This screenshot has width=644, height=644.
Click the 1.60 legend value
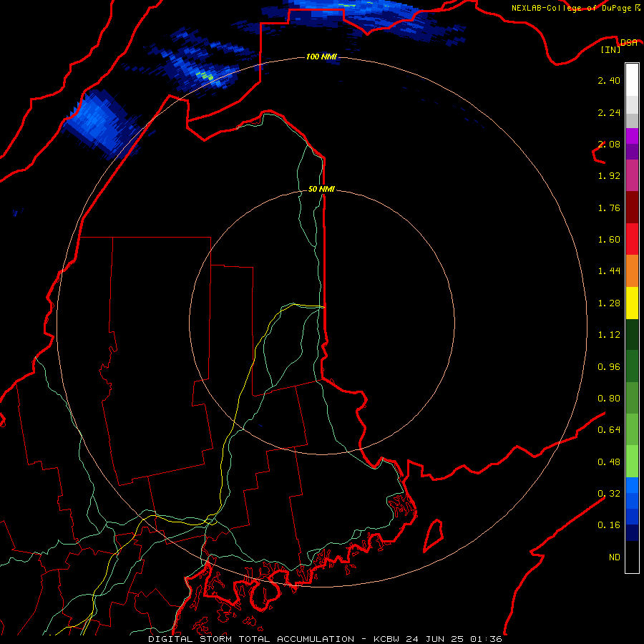(x=609, y=240)
